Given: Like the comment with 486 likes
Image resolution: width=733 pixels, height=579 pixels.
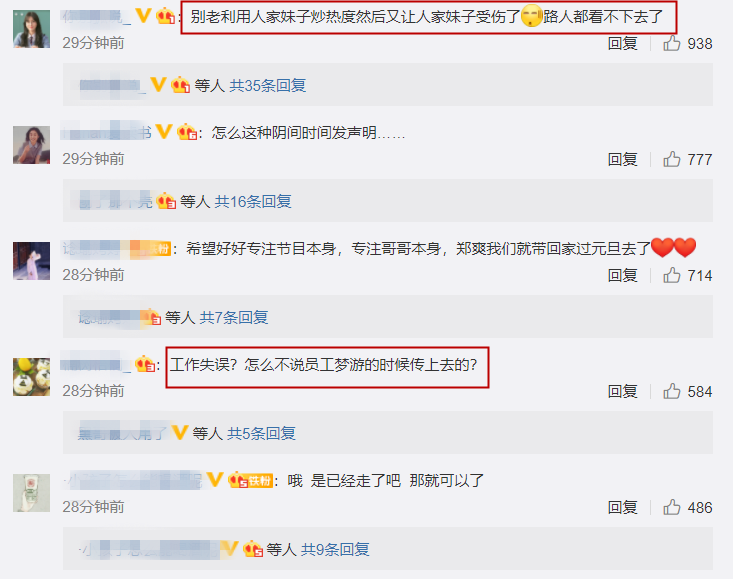Looking at the screenshot, I should click(672, 507).
